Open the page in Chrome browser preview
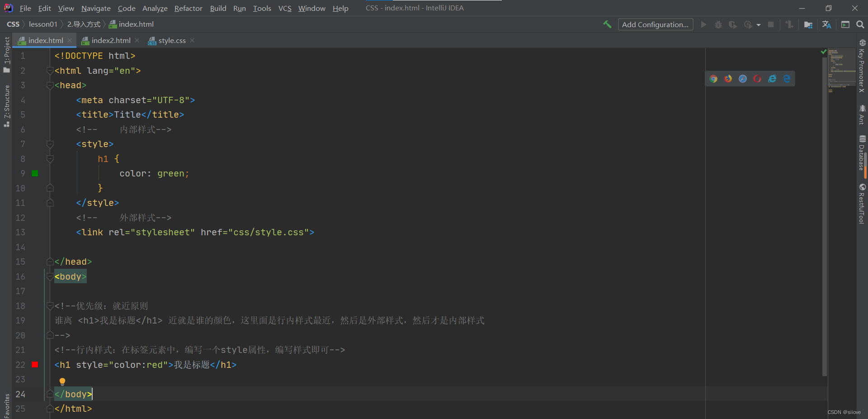Image resolution: width=868 pixels, height=419 pixels. pyautogui.click(x=713, y=78)
